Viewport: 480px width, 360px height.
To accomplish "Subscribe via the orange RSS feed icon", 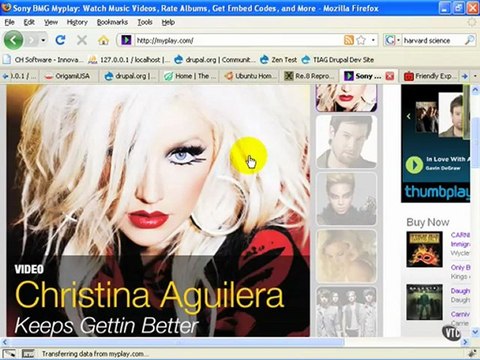I will (349, 40).
